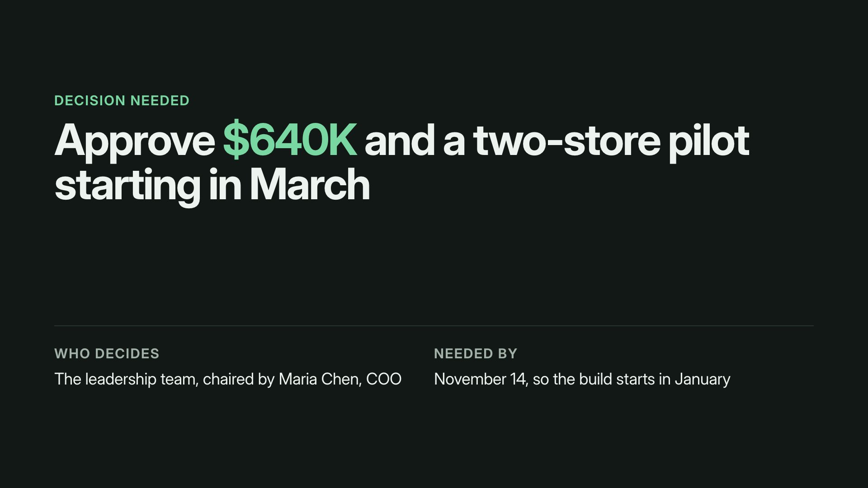
Task: Click "two-store" in the headline
Action: (x=567, y=141)
